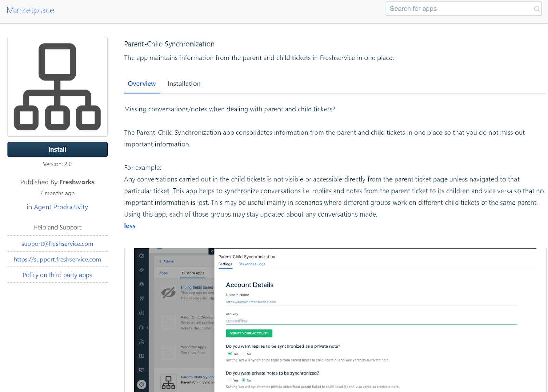Click the Workflow Apps placeholder icon
The image size is (548, 392).
point(168,352)
